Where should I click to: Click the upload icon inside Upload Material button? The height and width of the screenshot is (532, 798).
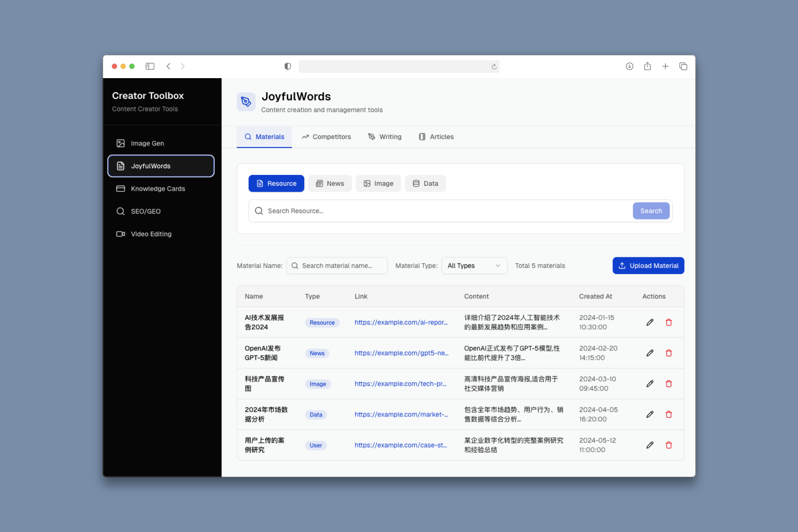(x=622, y=266)
